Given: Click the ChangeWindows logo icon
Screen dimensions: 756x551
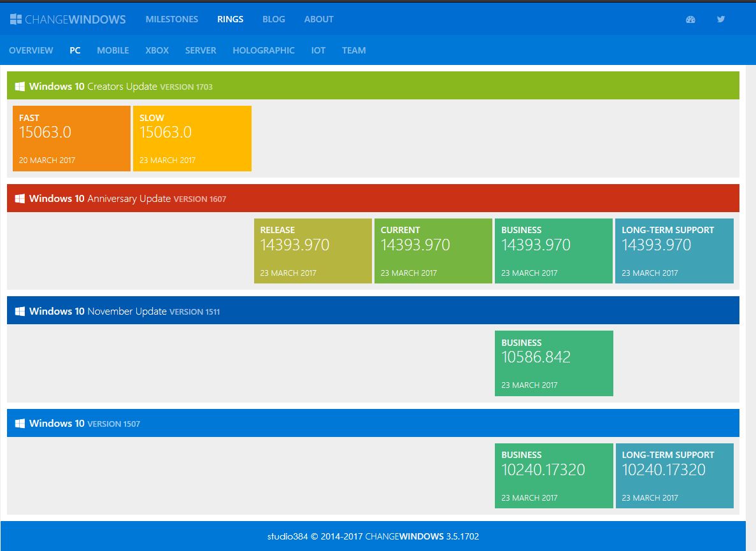Looking at the screenshot, I should [16, 19].
